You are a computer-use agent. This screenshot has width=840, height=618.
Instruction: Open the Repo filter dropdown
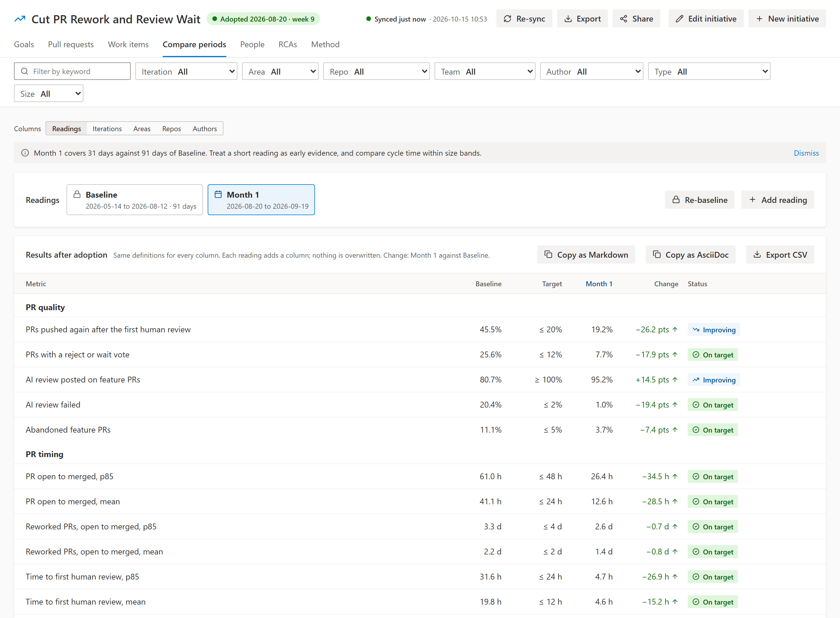pyautogui.click(x=377, y=71)
